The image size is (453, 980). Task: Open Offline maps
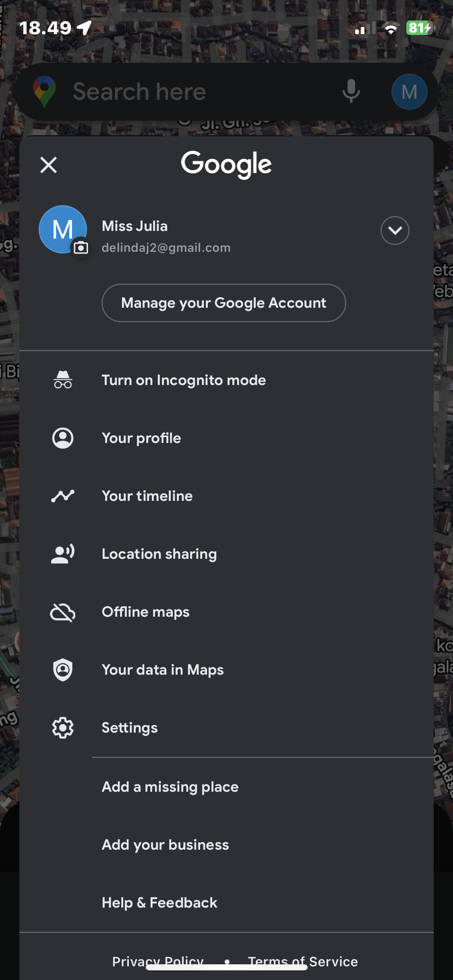point(226,612)
